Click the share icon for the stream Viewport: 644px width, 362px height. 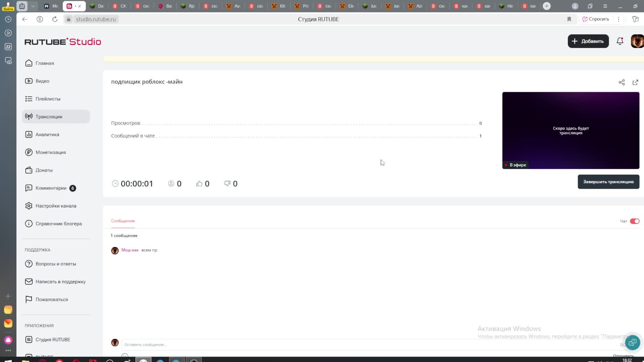point(622,82)
